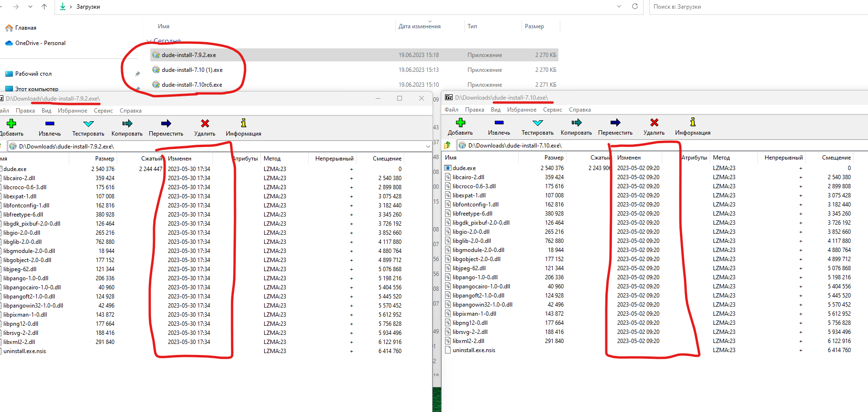
Task: Select the file dude-install-7.9.2.exe in Explorer
Action: pos(354,55)
